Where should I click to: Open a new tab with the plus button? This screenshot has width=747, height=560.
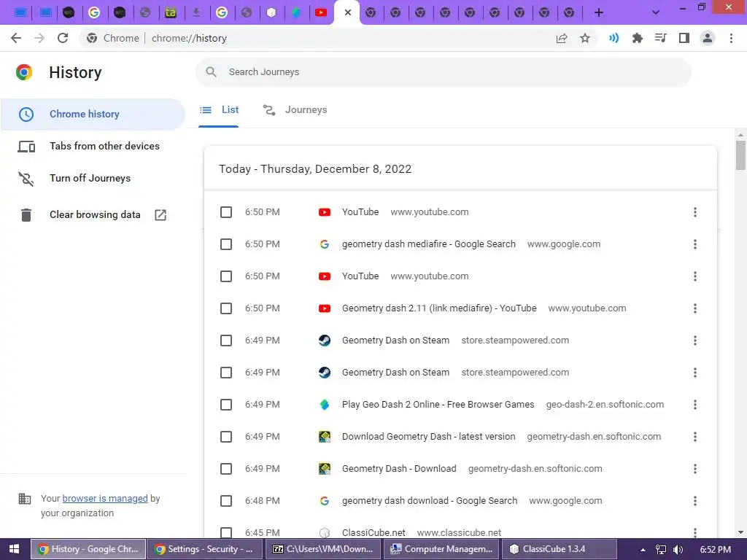click(599, 13)
